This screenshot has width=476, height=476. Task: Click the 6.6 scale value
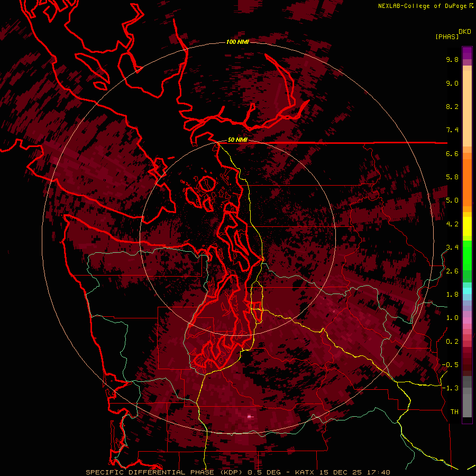pyautogui.click(x=452, y=154)
